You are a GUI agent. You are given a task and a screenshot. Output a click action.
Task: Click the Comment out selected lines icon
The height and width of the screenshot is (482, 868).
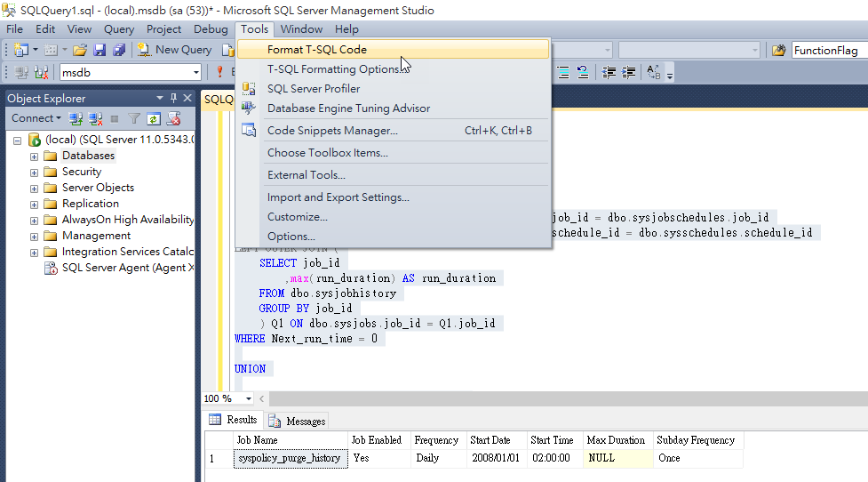coord(563,73)
